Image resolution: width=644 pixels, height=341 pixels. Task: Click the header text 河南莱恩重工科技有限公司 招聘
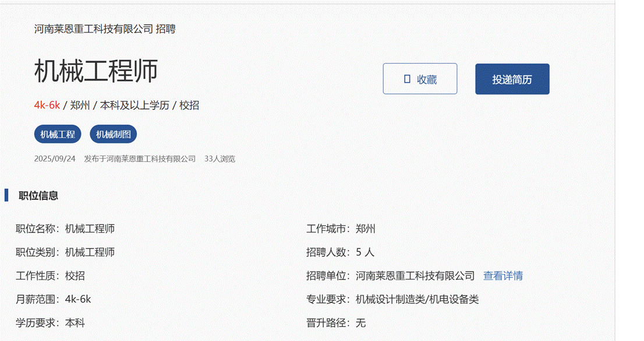[105, 29]
